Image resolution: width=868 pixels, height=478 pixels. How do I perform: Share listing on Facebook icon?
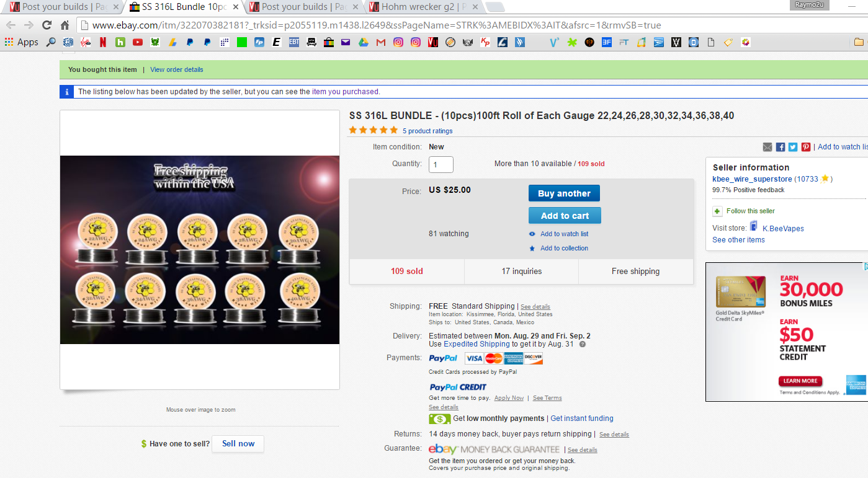781,147
